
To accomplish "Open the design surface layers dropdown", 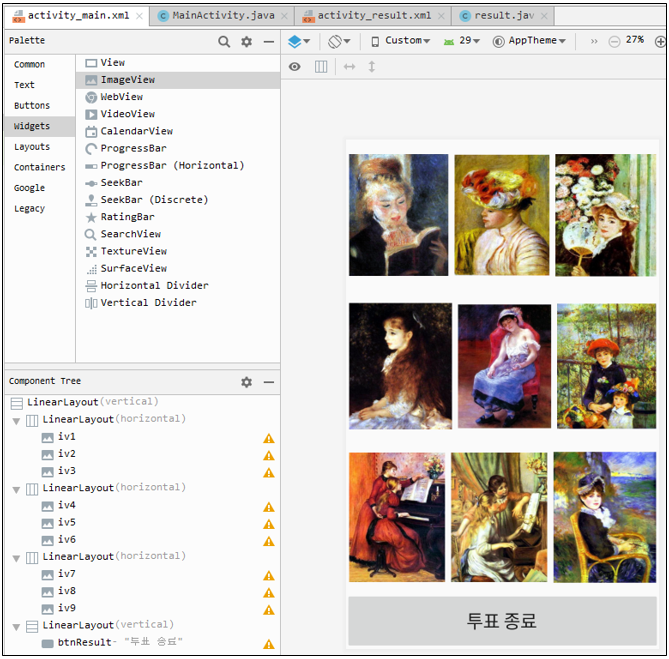I will tap(299, 41).
